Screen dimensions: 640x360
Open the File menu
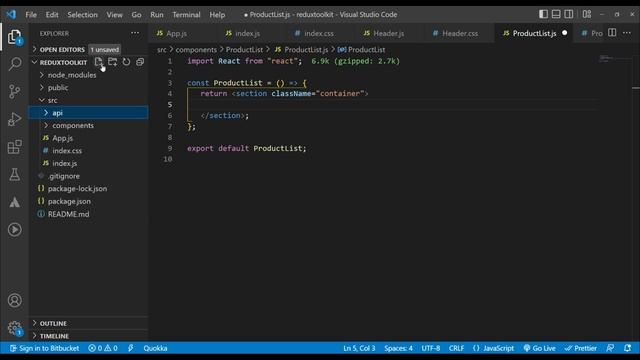tap(31, 15)
